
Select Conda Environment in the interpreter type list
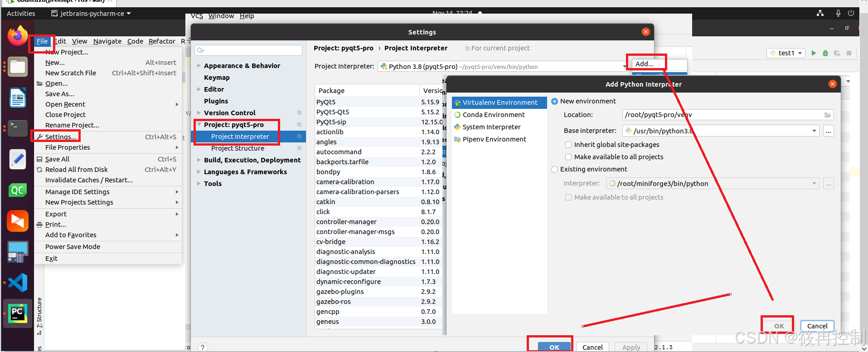(499, 115)
